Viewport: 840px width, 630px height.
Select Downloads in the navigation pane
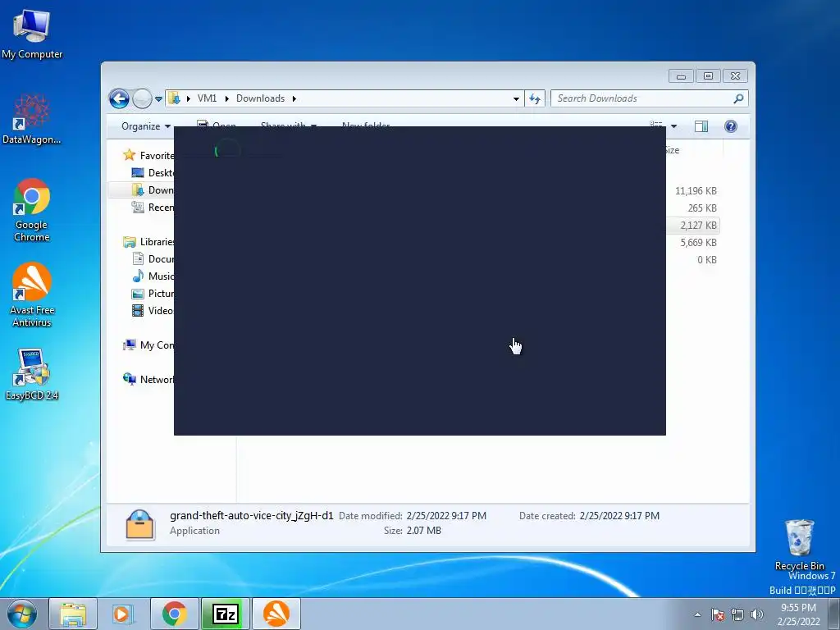(x=153, y=190)
